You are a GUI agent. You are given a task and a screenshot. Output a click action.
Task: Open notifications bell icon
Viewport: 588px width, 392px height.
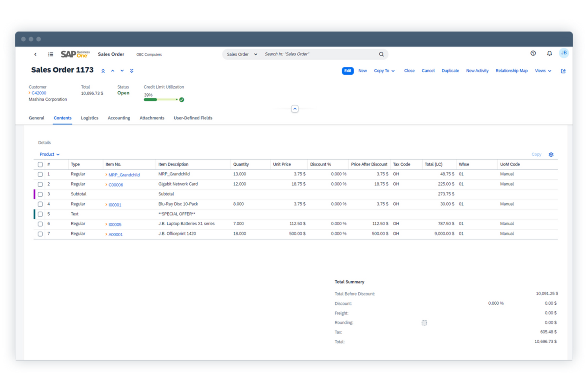549,53
